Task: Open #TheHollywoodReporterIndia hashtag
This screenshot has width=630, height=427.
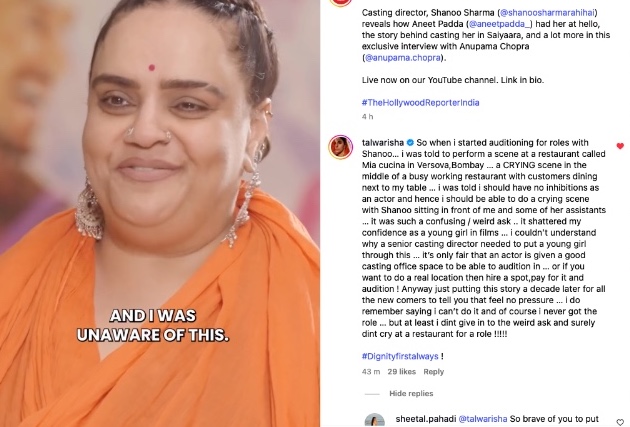Action: click(x=420, y=102)
